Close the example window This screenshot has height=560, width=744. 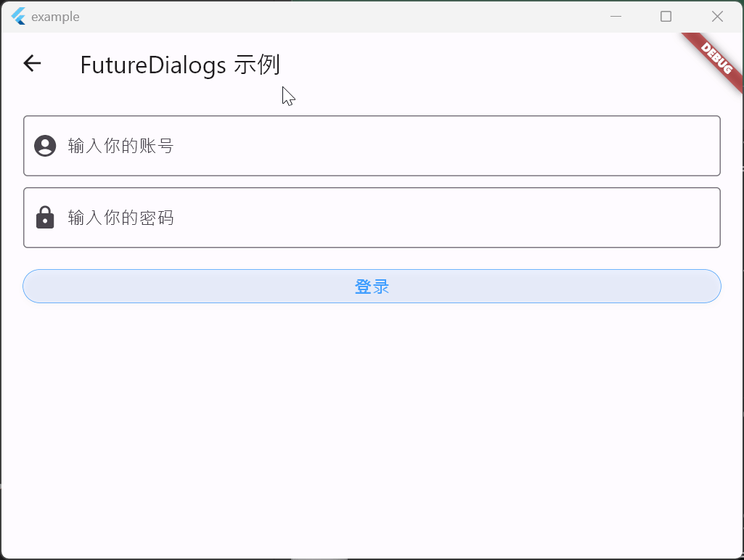coord(717,17)
